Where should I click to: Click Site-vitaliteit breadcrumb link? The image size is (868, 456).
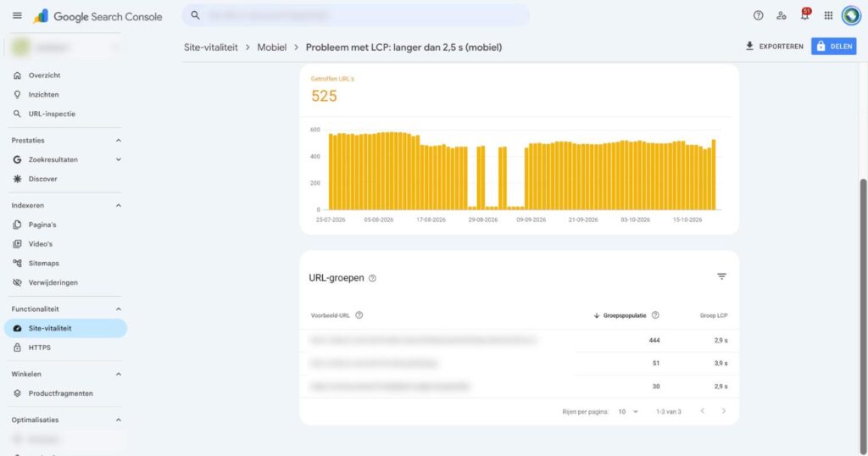click(210, 47)
